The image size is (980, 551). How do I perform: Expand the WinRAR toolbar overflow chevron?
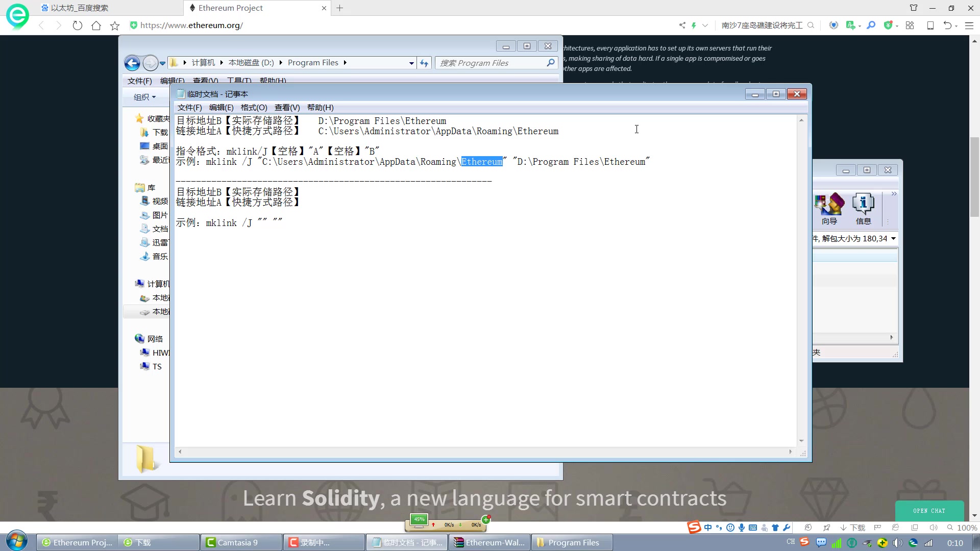tap(894, 194)
